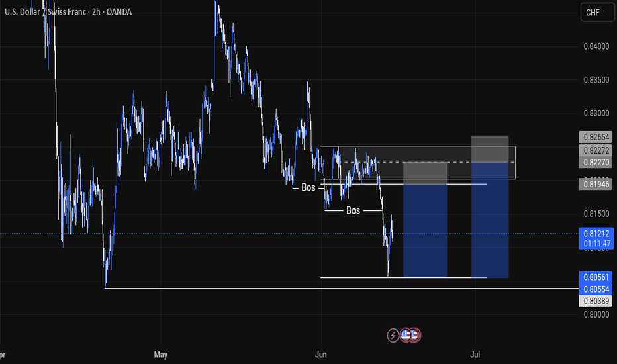Viewport: 617px width, 364px height.
Task: Click the current price label 0.81212
Action: (596, 234)
